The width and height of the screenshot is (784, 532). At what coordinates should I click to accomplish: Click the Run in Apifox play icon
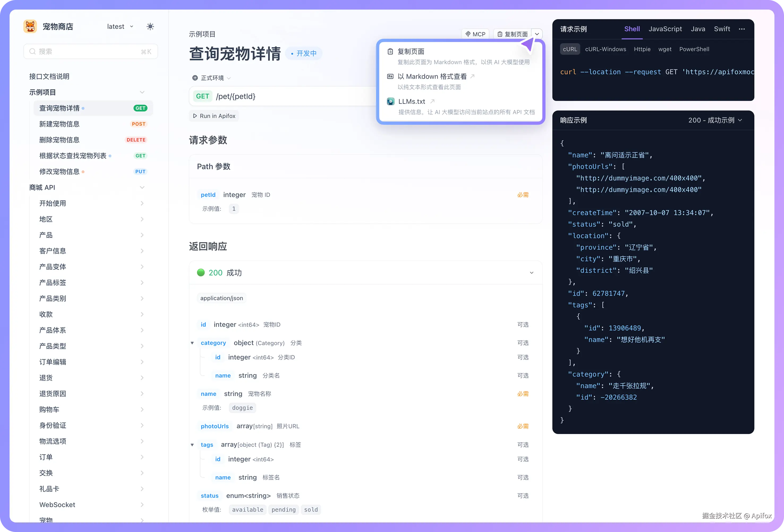[195, 116]
